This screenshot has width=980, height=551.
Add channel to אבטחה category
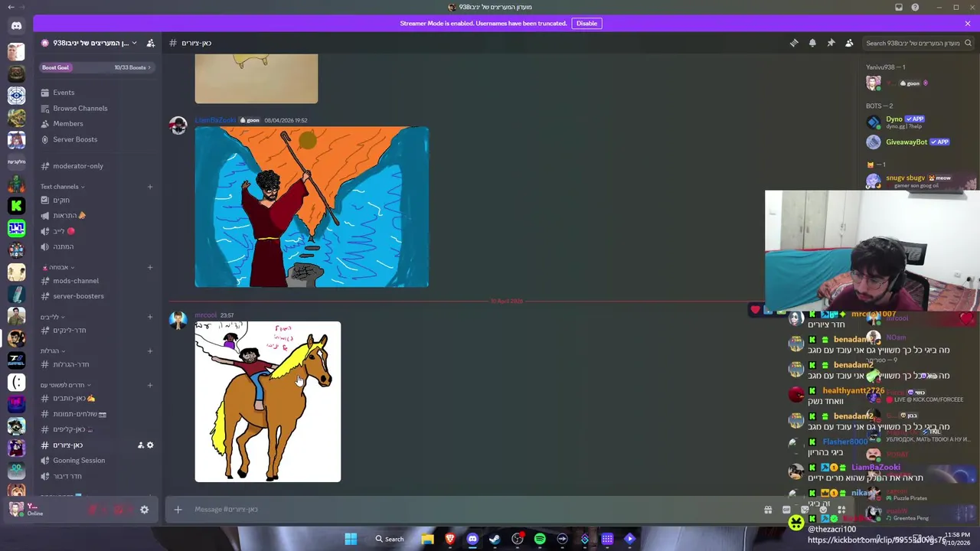(150, 267)
